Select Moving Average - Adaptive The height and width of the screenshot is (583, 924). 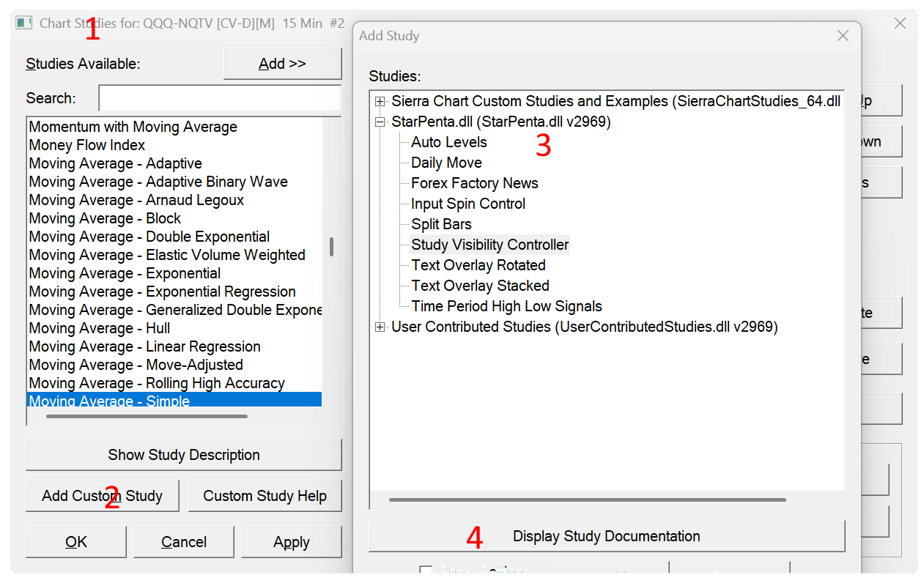pyautogui.click(x=116, y=163)
